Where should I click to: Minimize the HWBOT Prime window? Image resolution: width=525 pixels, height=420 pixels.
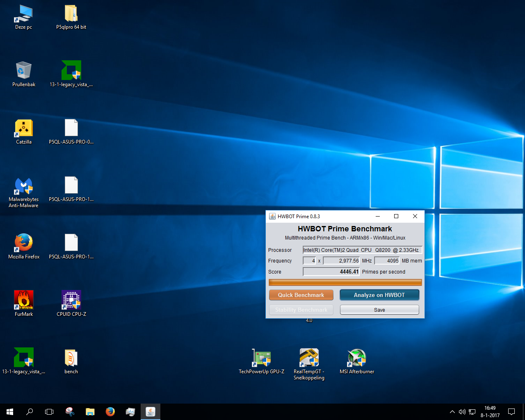point(378,216)
